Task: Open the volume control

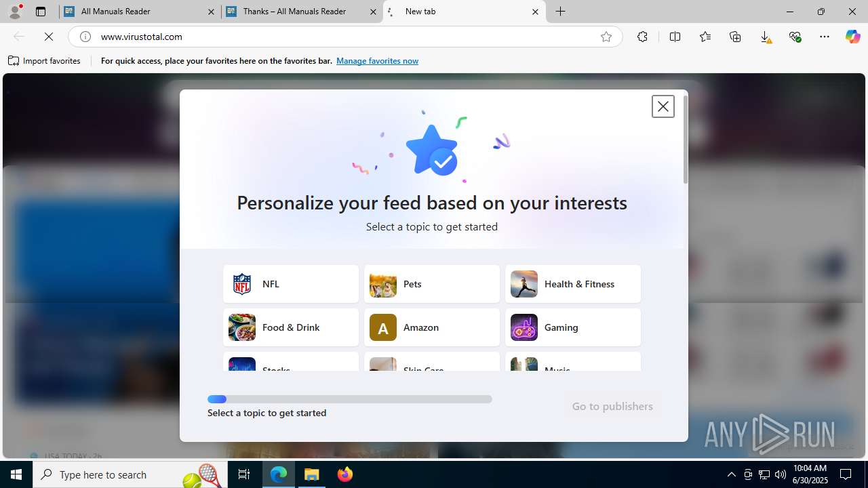Action: (x=781, y=474)
